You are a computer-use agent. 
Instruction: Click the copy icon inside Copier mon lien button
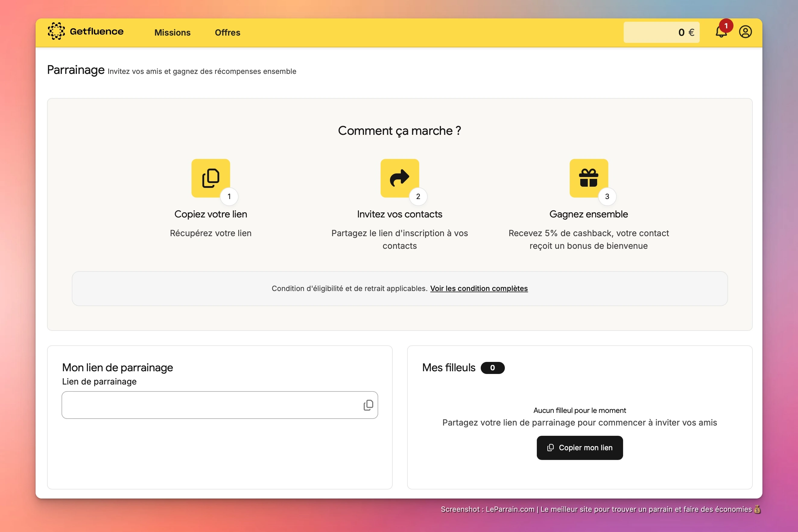(551, 448)
